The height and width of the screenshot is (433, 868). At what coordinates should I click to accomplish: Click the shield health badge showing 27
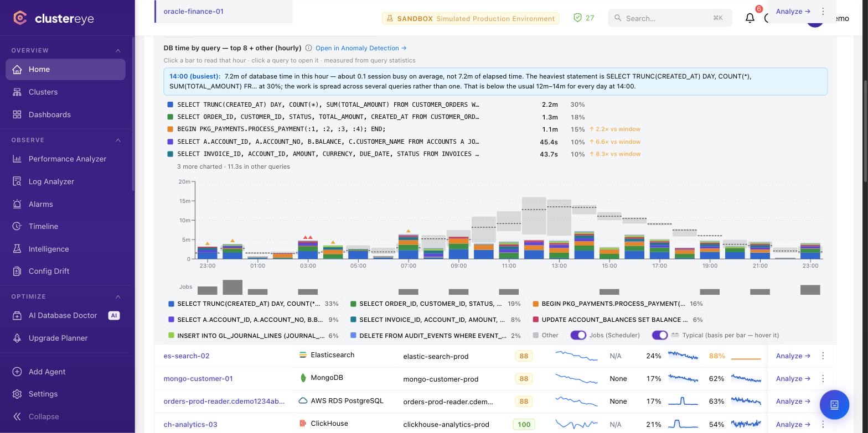(584, 18)
